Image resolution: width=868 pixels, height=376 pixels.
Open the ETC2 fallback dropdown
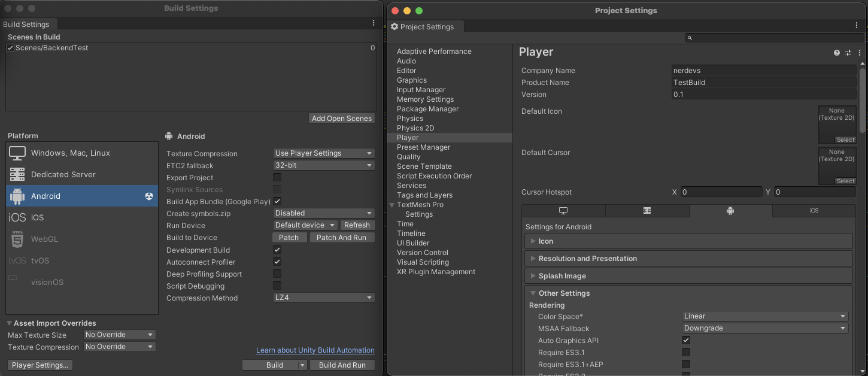324,165
